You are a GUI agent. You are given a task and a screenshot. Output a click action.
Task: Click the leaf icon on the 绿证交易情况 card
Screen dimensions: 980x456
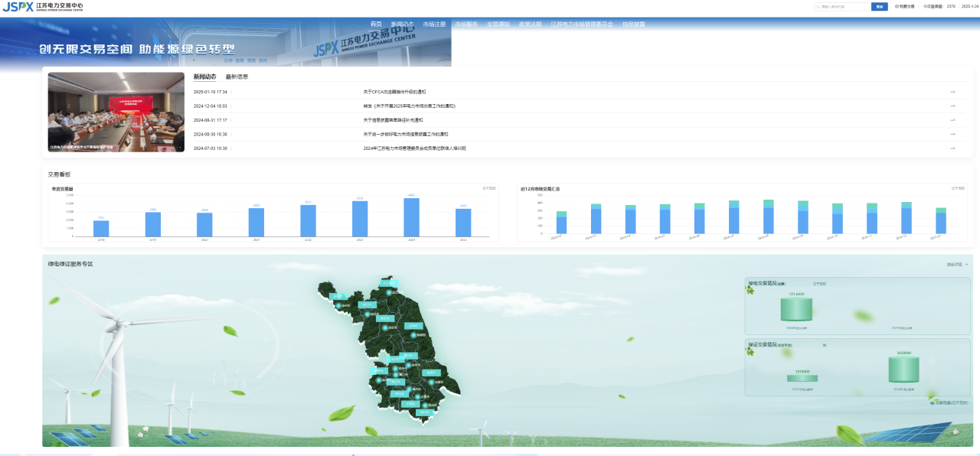pyautogui.click(x=750, y=351)
